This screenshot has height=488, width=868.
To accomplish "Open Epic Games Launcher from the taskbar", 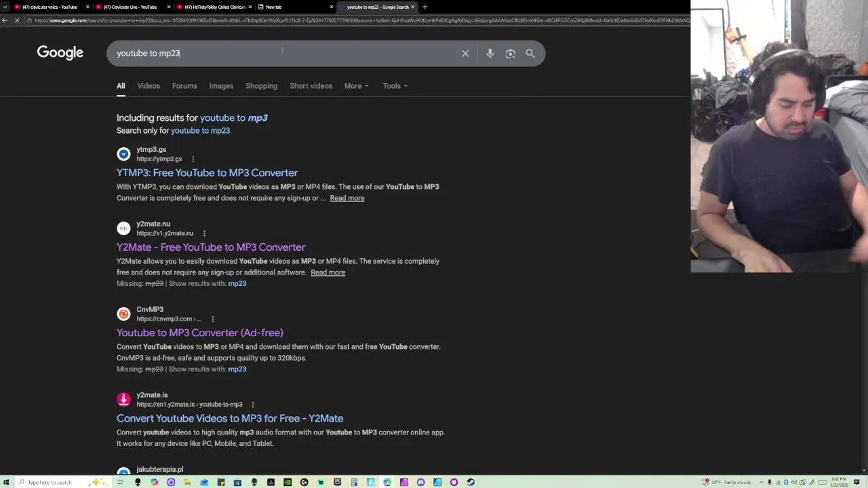I will pos(337,482).
